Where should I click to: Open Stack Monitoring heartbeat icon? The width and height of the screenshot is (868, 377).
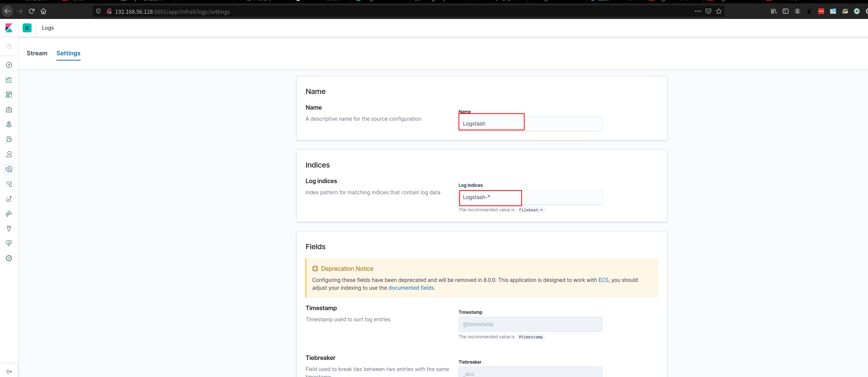(x=9, y=243)
